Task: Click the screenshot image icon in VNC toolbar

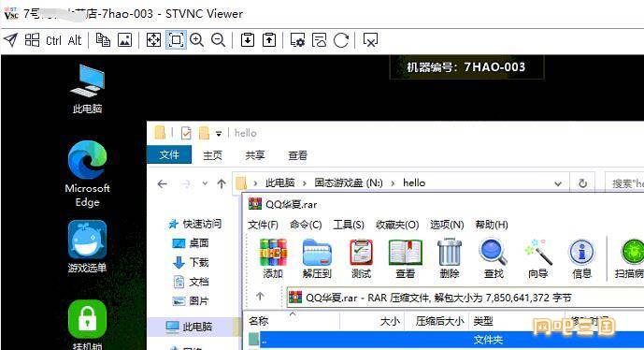Action: click(124, 40)
